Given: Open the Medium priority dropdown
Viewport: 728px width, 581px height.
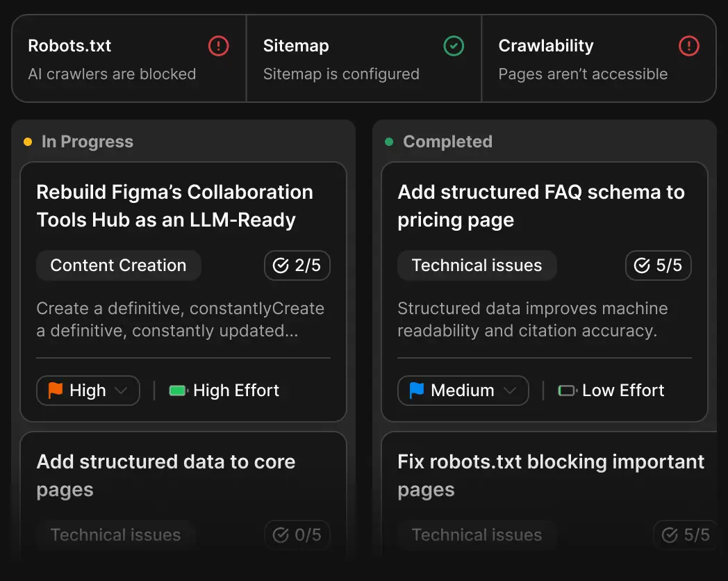Looking at the screenshot, I should 463,391.
